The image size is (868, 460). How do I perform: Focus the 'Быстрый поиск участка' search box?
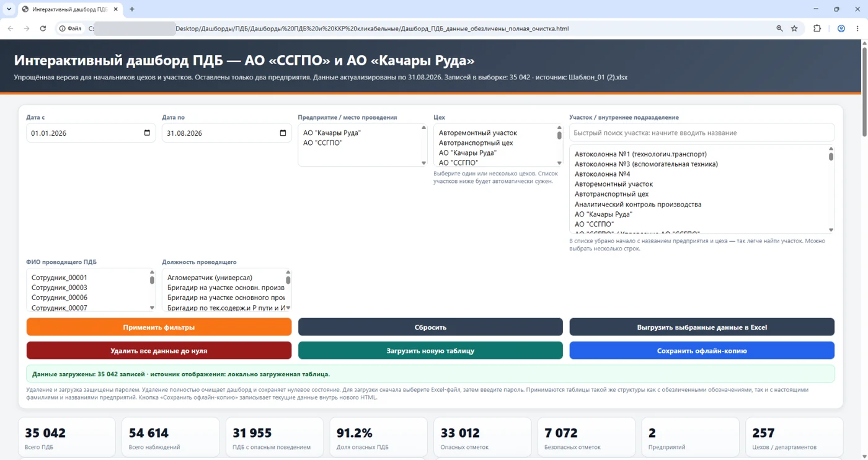click(x=702, y=133)
